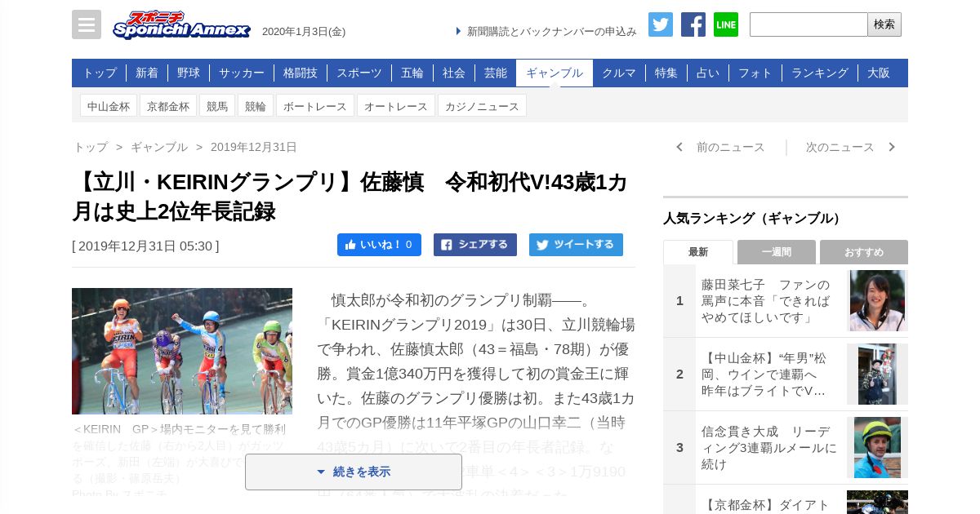Screen dimensions: 980x514
Task: Click the Facebook シェアする button
Action: [x=475, y=245]
